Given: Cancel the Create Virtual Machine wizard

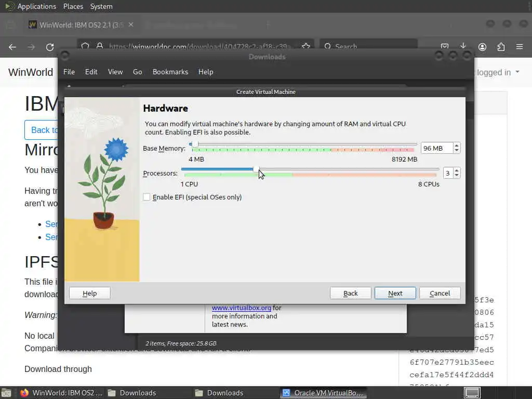Looking at the screenshot, I should click(440, 293).
